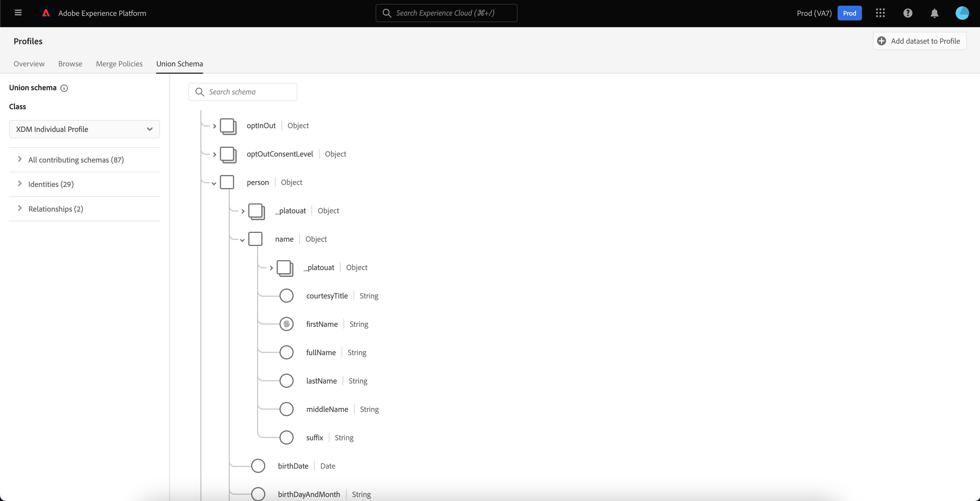
Task: Collapse the name object node
Action: (x=243, y=240)
